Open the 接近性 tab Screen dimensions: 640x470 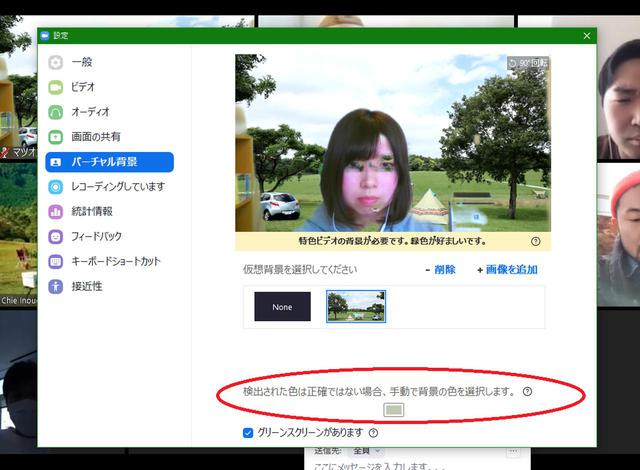109,286
